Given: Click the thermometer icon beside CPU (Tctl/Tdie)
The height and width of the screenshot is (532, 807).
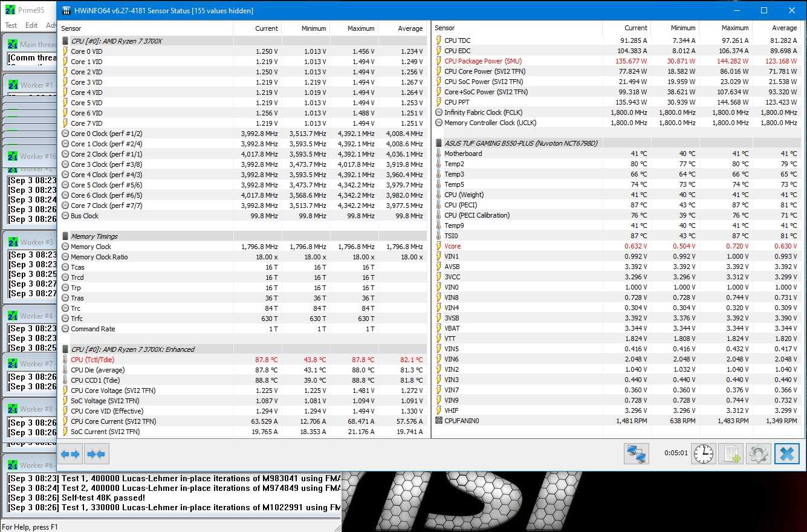Looking at the screenshot, I should click(x=65, y=360).
